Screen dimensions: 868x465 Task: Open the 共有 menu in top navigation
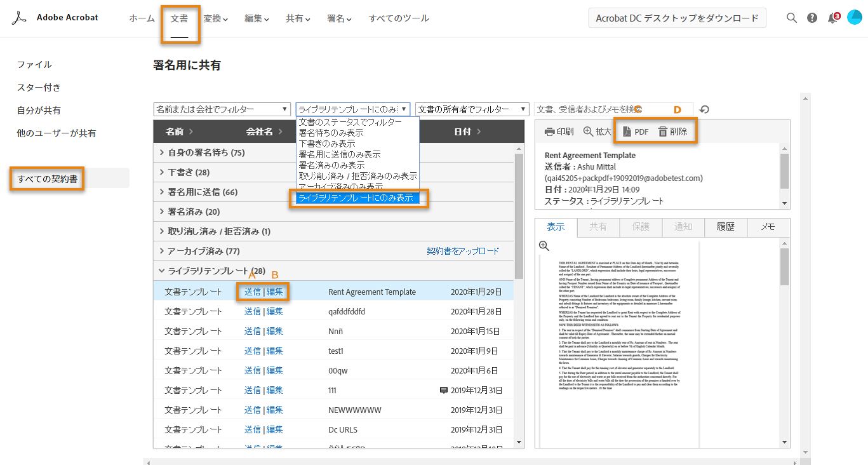pyautogui.click(x=298, y=18)
